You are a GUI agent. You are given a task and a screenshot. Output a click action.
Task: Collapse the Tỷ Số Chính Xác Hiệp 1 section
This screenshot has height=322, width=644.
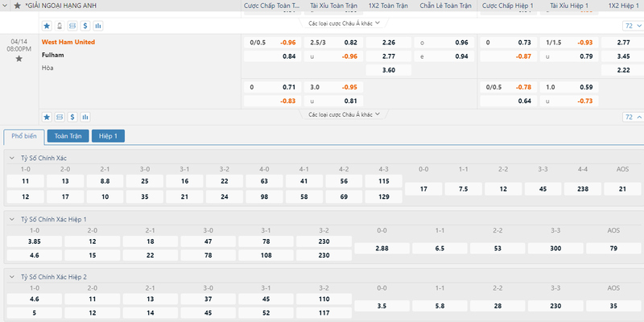pos(12,219)
